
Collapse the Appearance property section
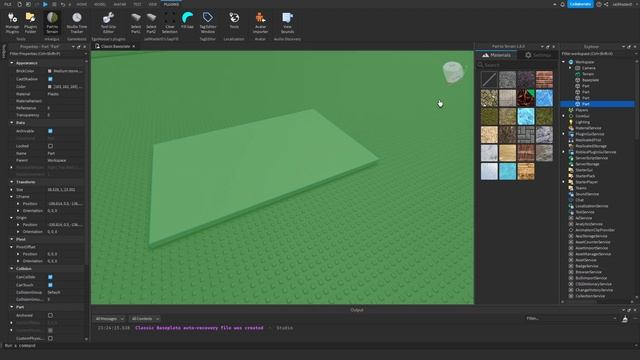coord(11,63)
